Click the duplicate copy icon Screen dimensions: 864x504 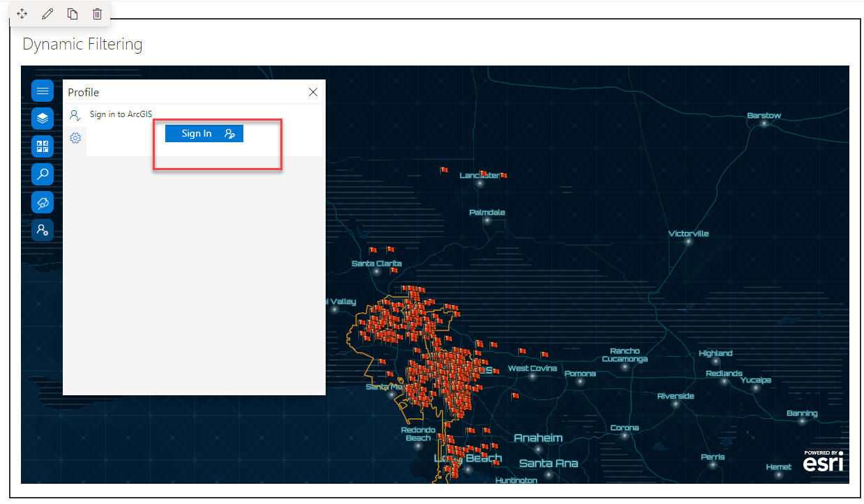click(73, 14)
